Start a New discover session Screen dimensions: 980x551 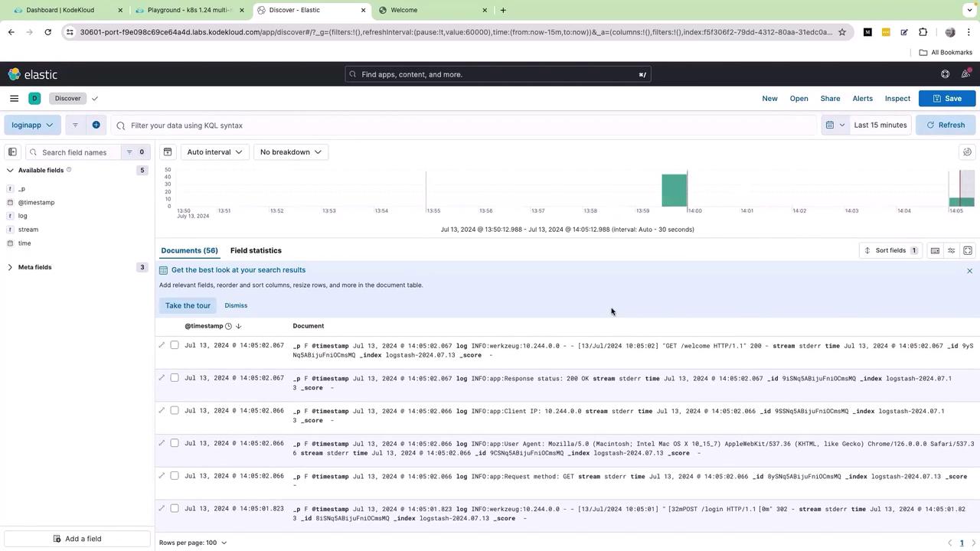769,98
